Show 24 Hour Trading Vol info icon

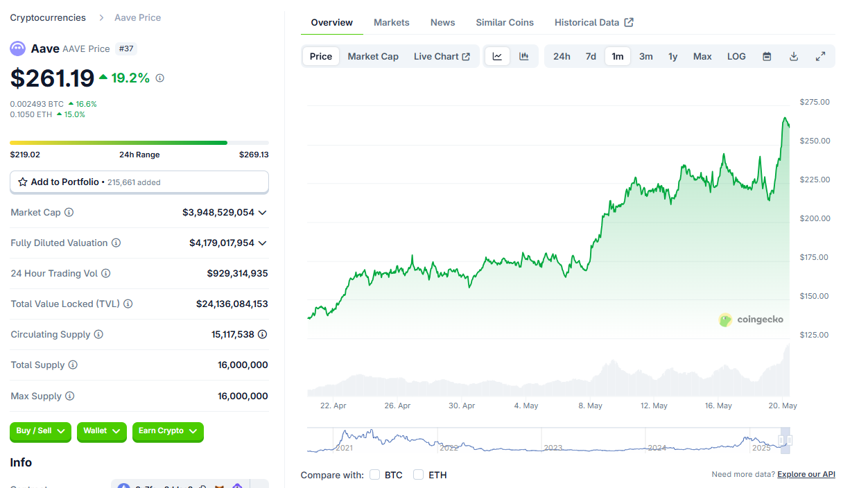(106, 274)
